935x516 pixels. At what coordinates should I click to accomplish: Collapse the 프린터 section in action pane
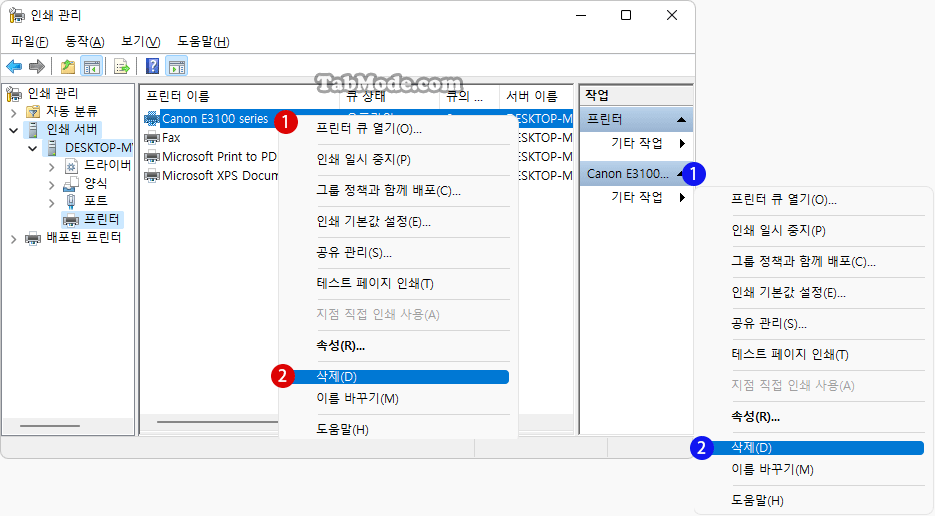pyautogui.click(x=681, y=120)
